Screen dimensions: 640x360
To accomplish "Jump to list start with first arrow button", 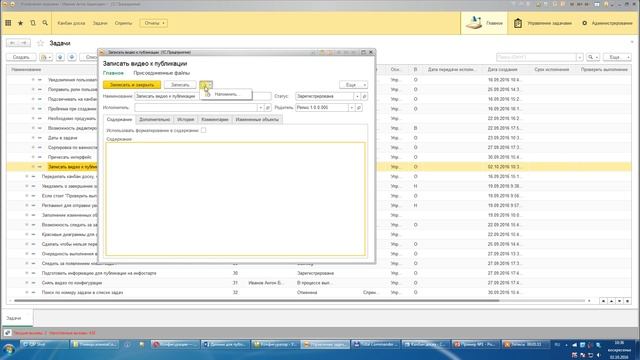I will pos(603,301).
